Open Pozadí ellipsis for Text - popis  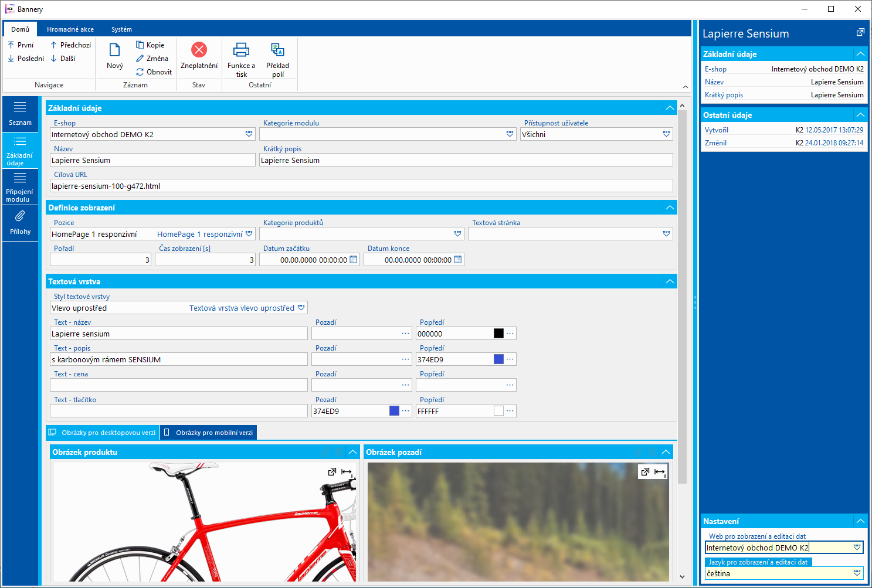click(406, 359)
